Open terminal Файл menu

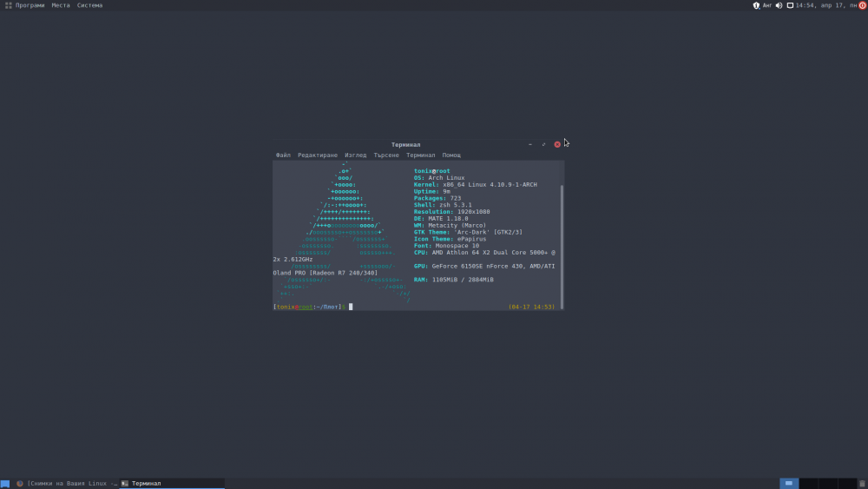click(x=283, y=155)
